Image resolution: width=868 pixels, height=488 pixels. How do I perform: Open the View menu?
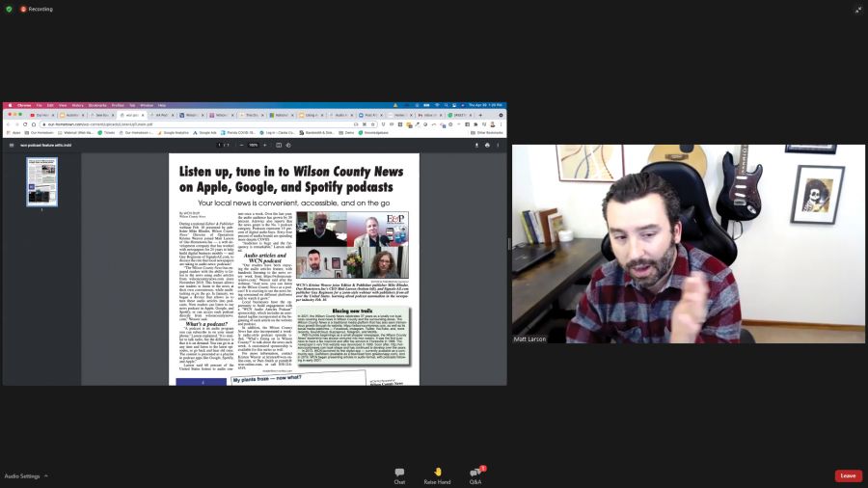point(63,105)
